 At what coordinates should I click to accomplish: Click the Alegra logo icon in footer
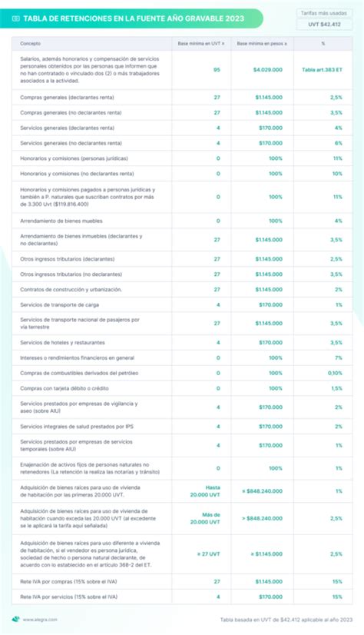coord(16,619)
